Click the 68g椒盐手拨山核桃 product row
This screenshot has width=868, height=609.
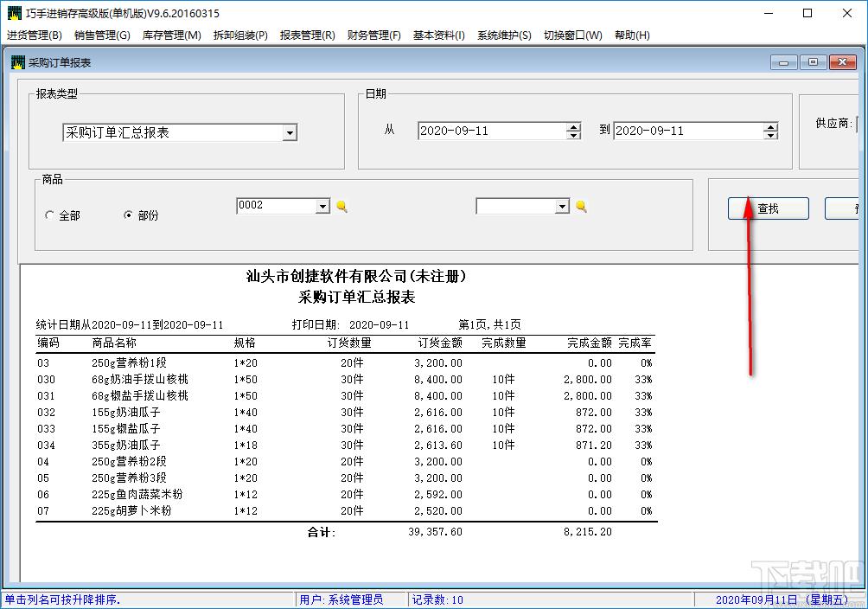tap(345, 395)
